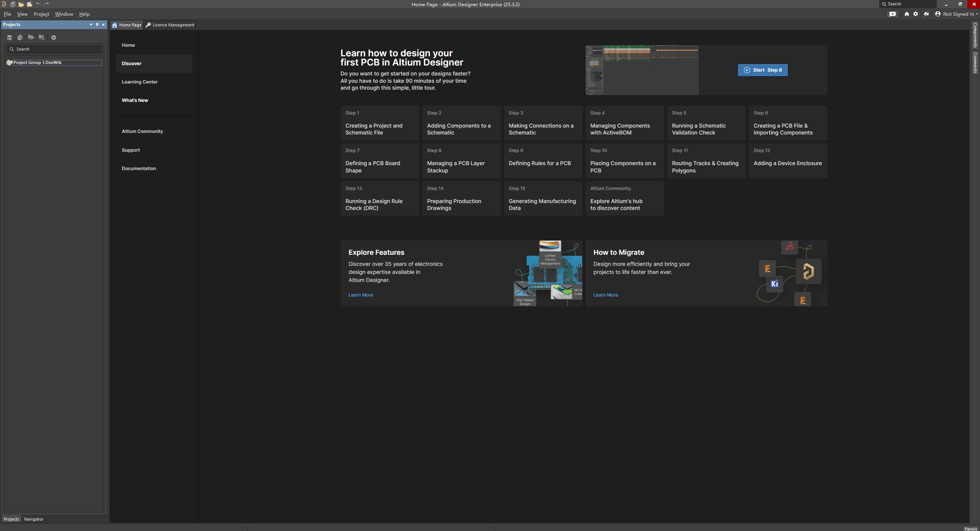The height and width of the screenshot is (531, 980).
Task: Click Learn More under Explore Features
Action: tap(360, 295)
